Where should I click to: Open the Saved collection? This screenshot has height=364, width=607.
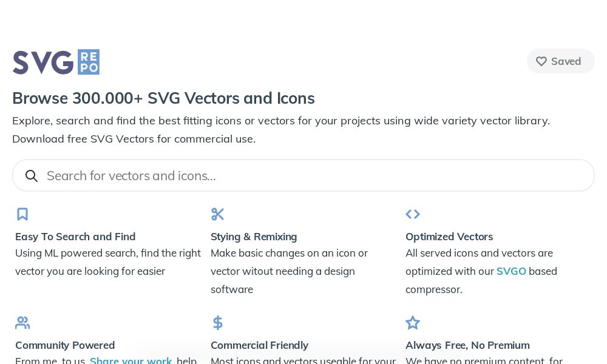tap(560, 61)
